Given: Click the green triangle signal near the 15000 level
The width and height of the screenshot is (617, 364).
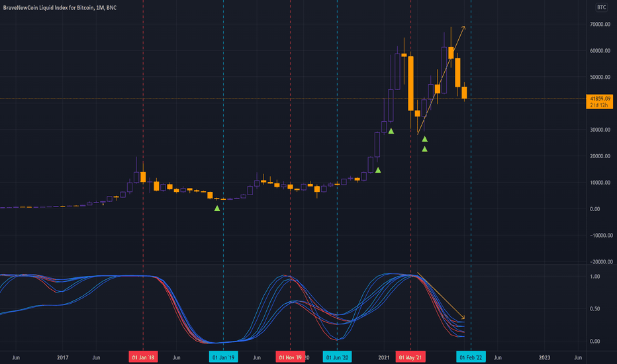Looking at the screenshot, I should [x=378, y=170].
